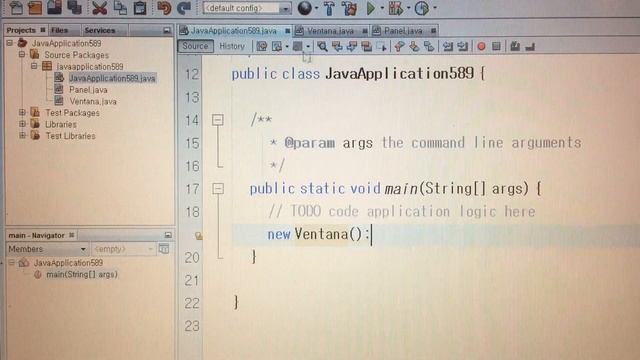Undo the last edit
The image size is (640, 360).
164,8
